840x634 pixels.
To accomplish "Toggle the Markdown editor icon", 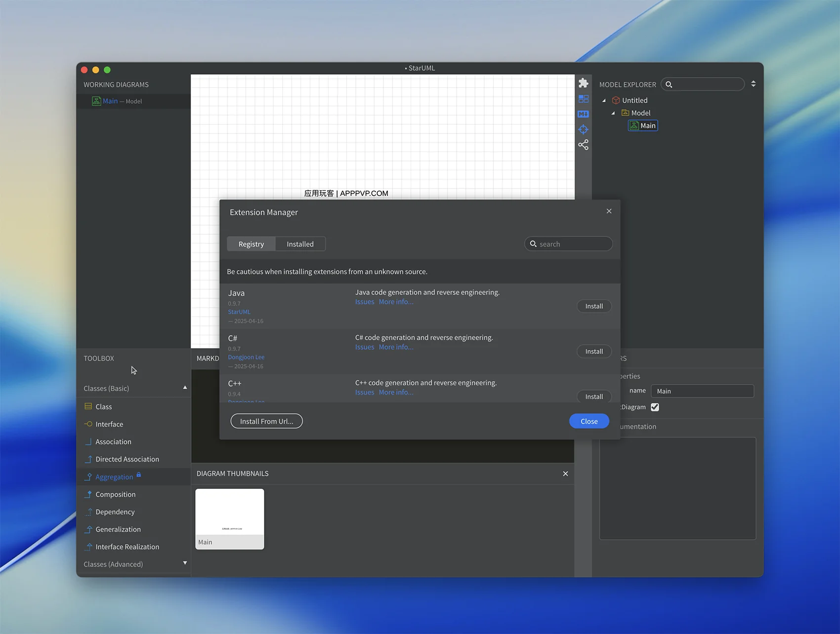I will coord(583,114).
